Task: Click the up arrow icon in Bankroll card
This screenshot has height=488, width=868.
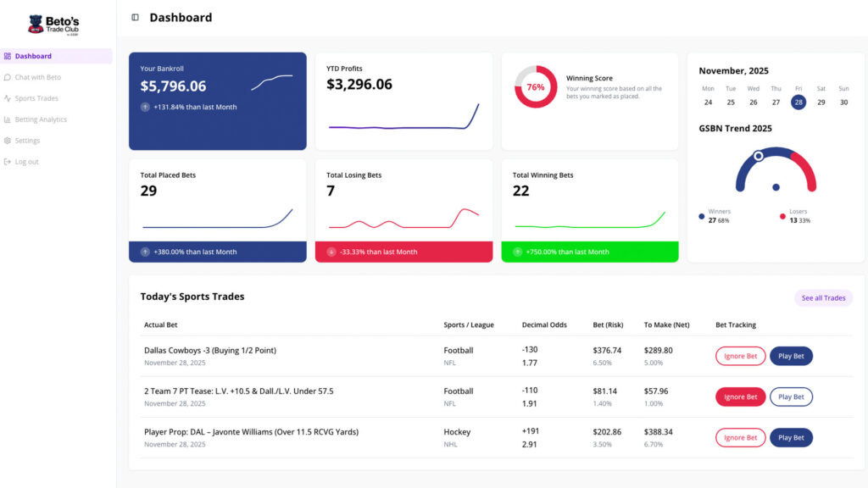Action: coord(146,107)
